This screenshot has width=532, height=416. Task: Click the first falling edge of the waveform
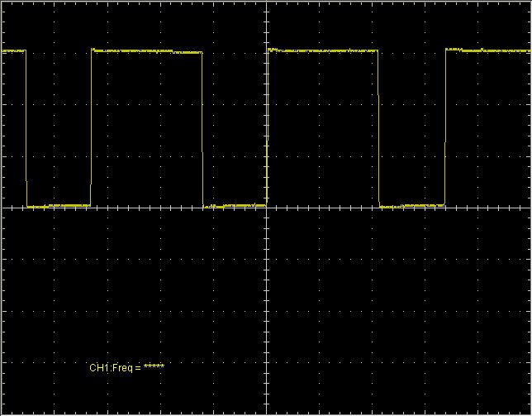26,128
